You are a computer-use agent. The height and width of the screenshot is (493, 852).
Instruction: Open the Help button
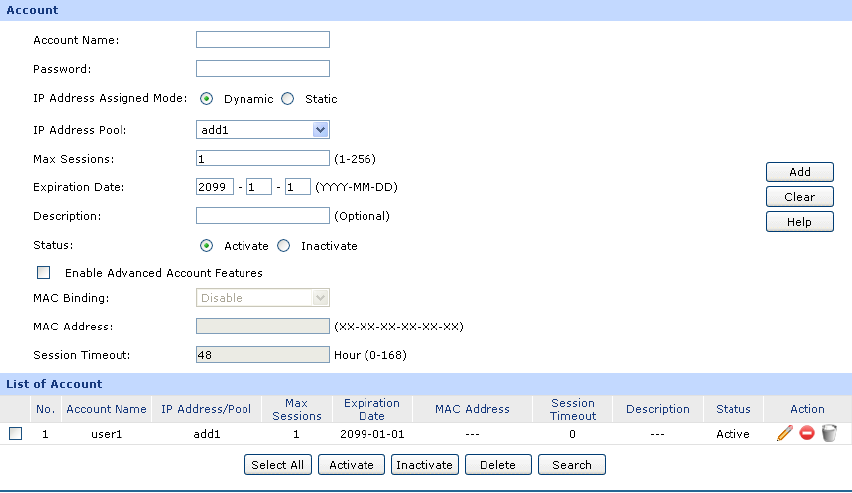click(x=799, y=222)
